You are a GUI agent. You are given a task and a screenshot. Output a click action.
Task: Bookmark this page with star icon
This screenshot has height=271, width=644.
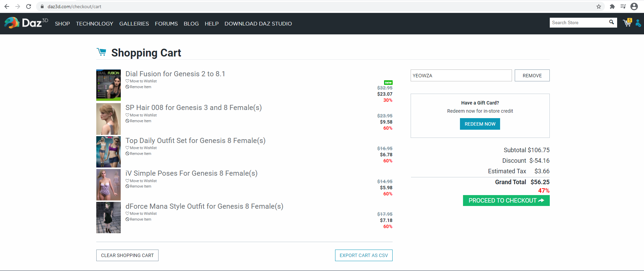(599, 6)
